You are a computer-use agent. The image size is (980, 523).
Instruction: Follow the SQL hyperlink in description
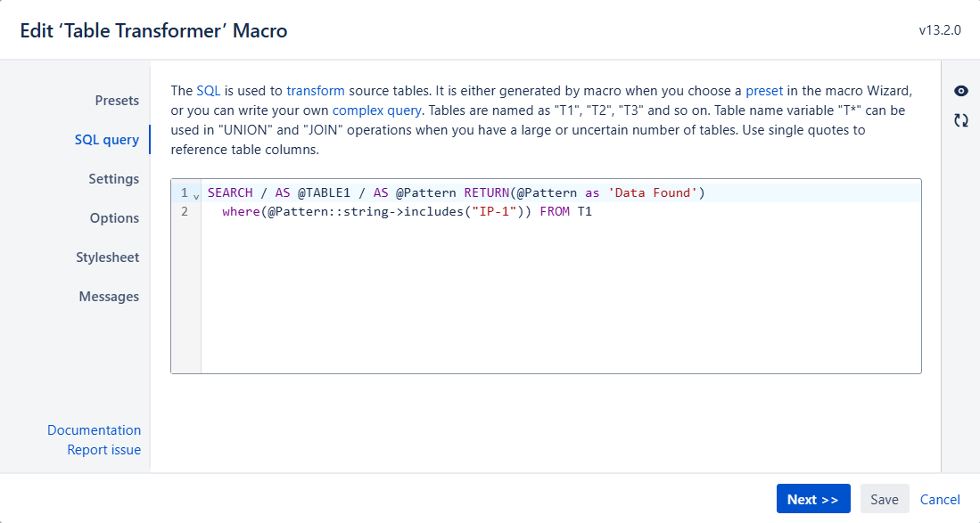click(x=208, y=91)
